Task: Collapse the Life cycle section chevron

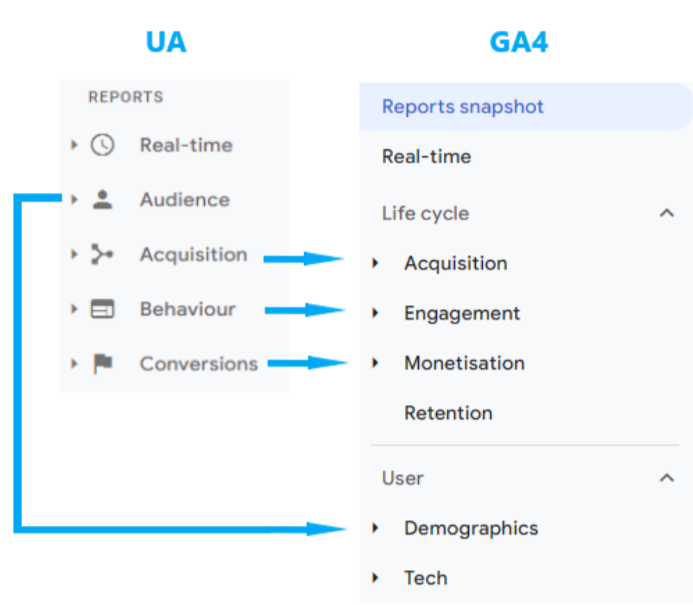Action: coord(667,213)
